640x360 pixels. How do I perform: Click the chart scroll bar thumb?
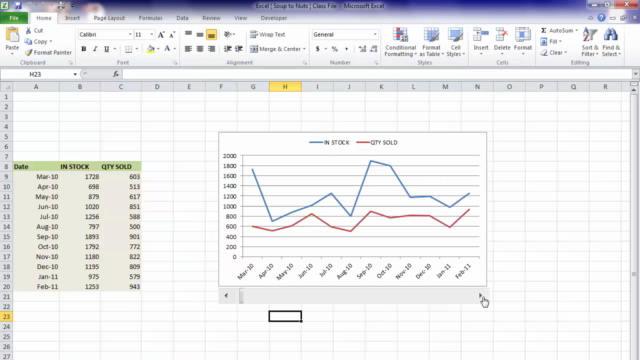241,296
